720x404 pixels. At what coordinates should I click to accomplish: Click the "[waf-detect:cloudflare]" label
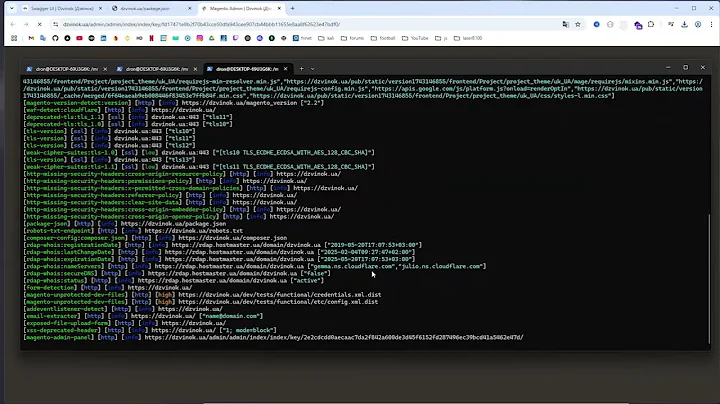click(62, 110)
